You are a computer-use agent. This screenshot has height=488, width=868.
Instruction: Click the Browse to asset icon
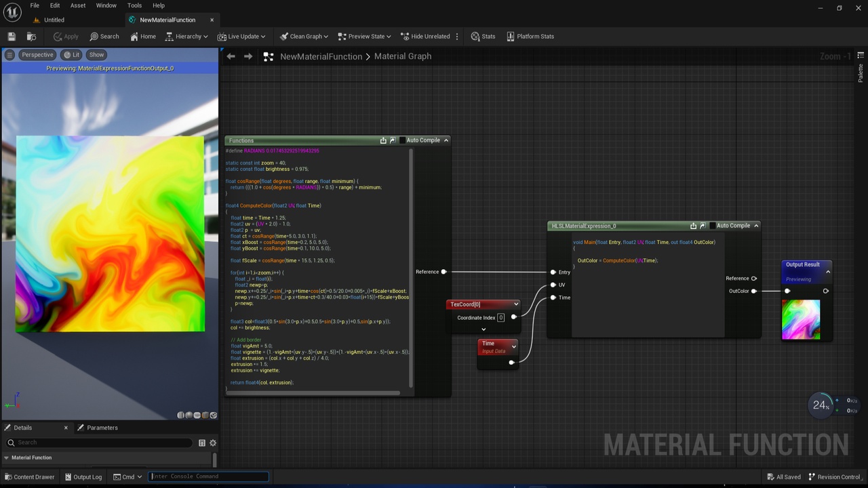(x=31, y=37)
